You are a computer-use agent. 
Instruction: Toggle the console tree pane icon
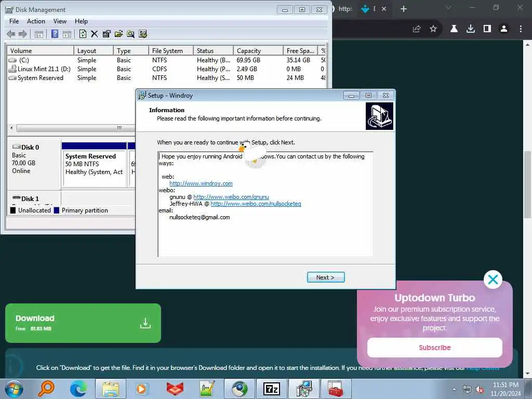pos(38,34)
